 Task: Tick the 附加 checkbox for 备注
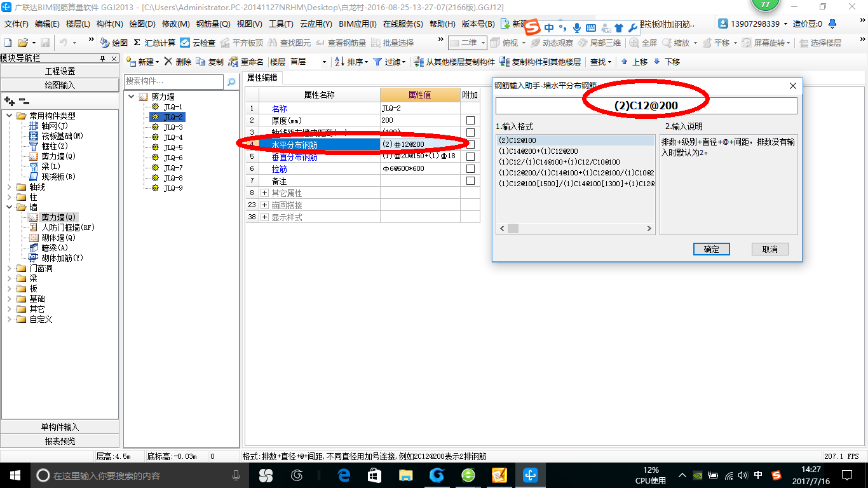point(470,181)
